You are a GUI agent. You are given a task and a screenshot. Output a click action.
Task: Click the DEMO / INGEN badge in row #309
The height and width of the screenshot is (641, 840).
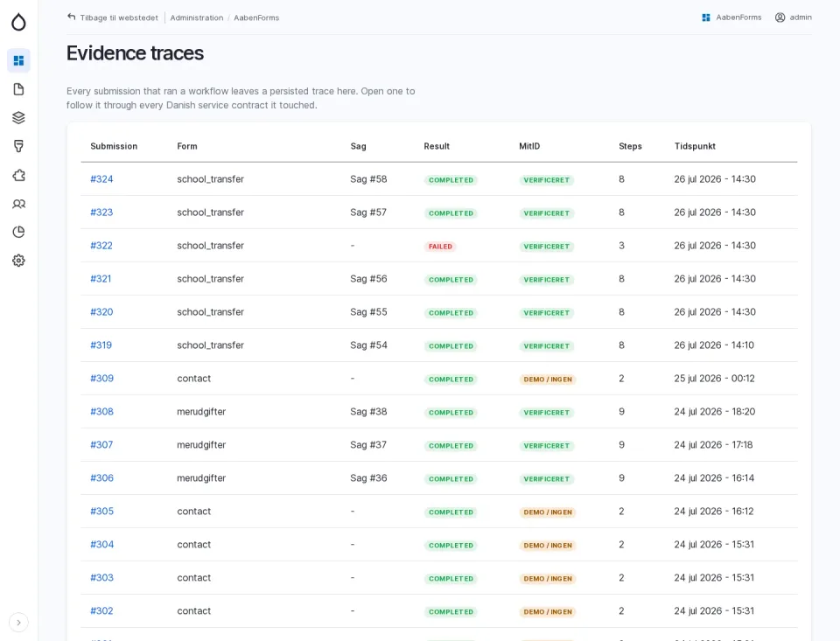(x=548, y=380)
